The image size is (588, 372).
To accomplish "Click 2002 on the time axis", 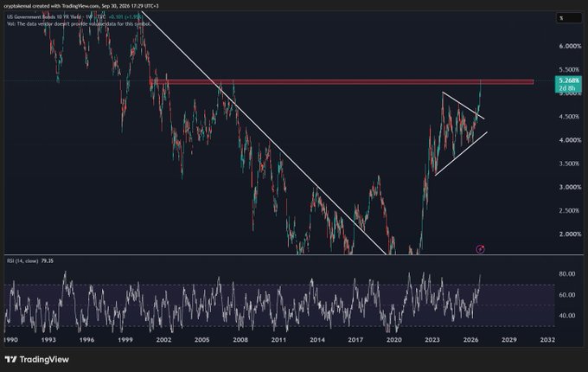I will (x=163, y=340).
